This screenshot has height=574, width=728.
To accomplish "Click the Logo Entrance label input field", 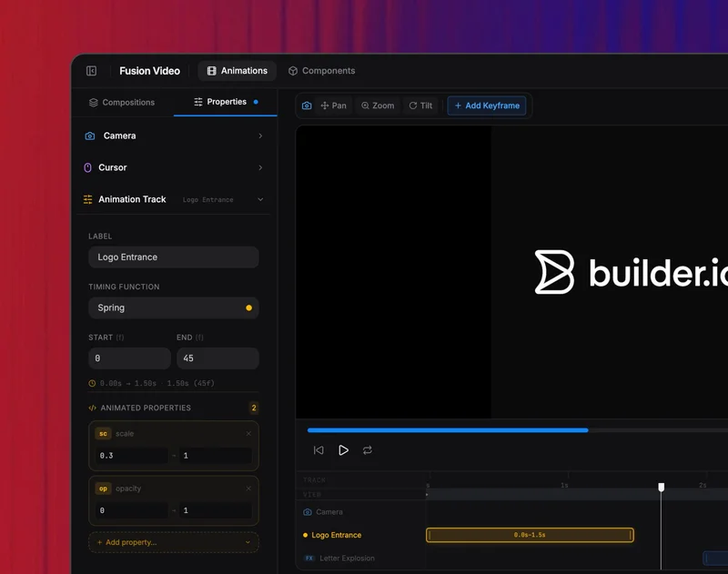I will (173, 257).
